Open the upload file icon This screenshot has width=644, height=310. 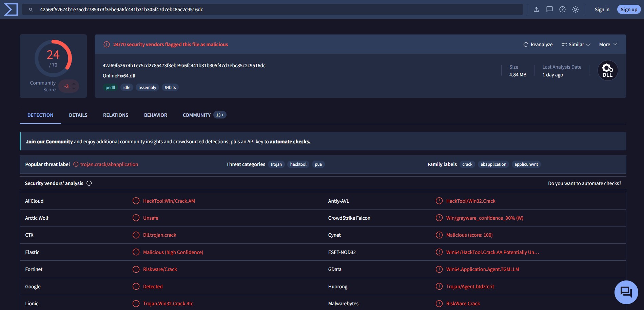536,10
